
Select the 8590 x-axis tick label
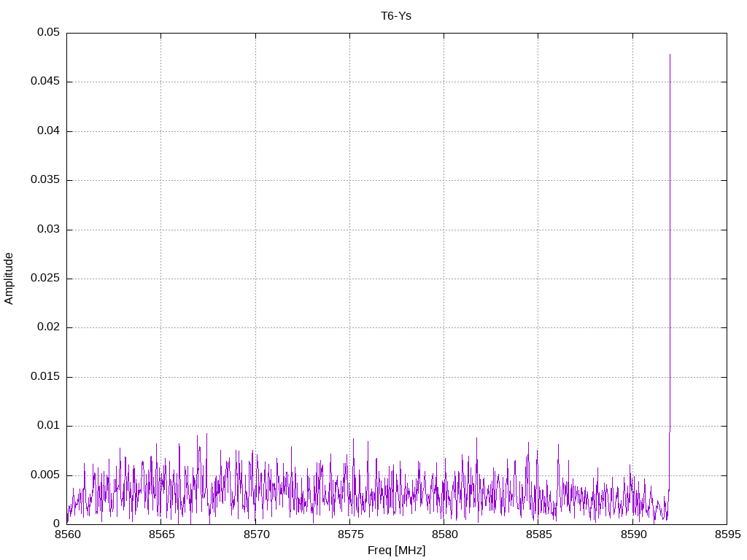[x=632, y=534]
